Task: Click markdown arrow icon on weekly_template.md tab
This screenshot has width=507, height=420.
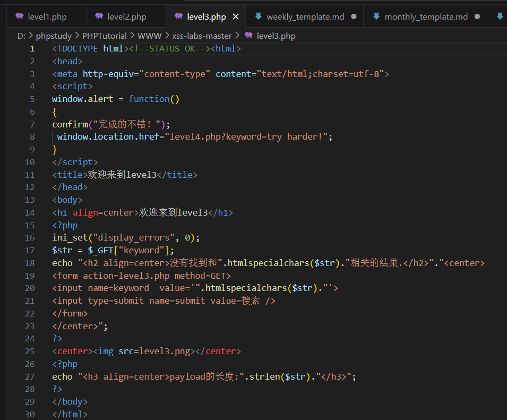Action: coord(259,16)
